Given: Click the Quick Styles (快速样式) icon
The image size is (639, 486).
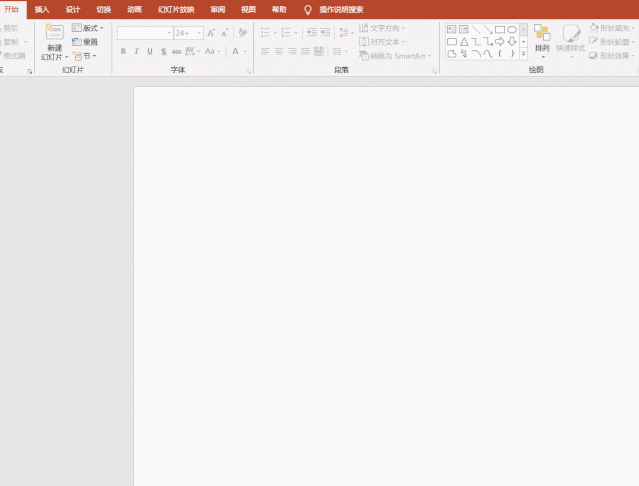Looking at the screenshot, I should (571, 34).
